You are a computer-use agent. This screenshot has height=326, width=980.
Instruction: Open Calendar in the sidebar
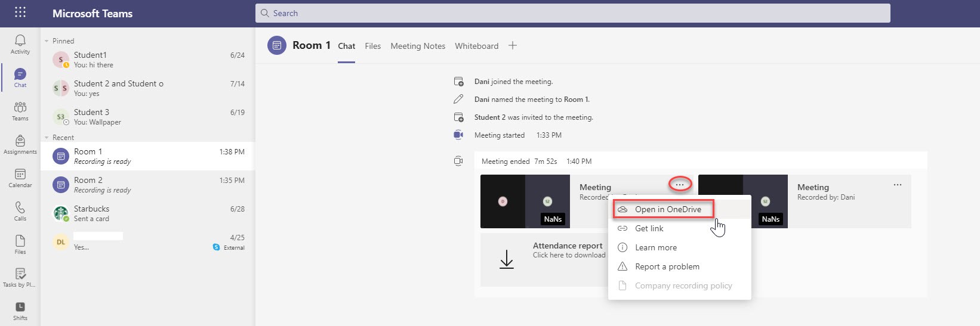tap(20, 178)
